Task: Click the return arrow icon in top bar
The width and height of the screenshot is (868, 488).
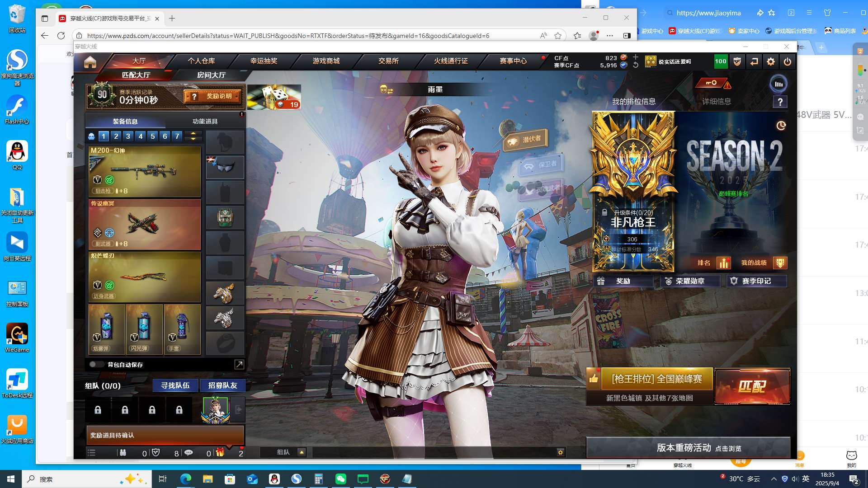Action: 754,62
